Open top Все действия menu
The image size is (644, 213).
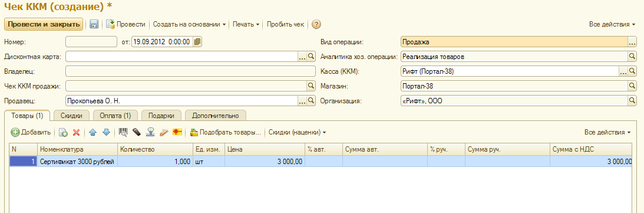(x=612, y=24)
